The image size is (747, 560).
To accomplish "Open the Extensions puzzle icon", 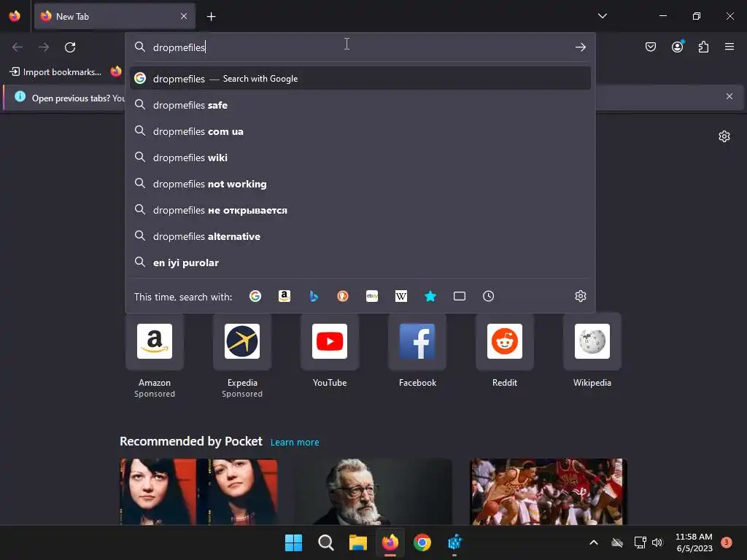I will [703, 47].
